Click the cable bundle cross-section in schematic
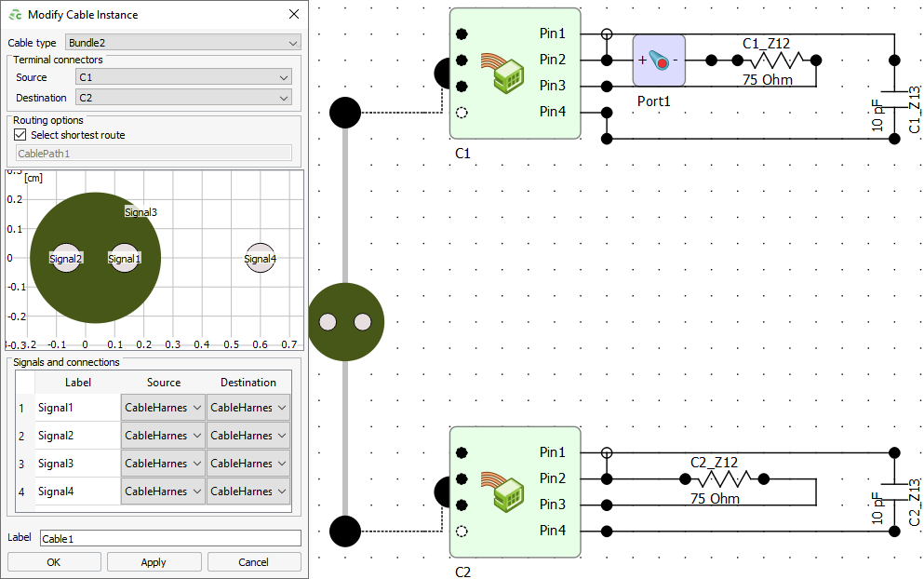Screen dimensions: 924x579 click(345, 322)
